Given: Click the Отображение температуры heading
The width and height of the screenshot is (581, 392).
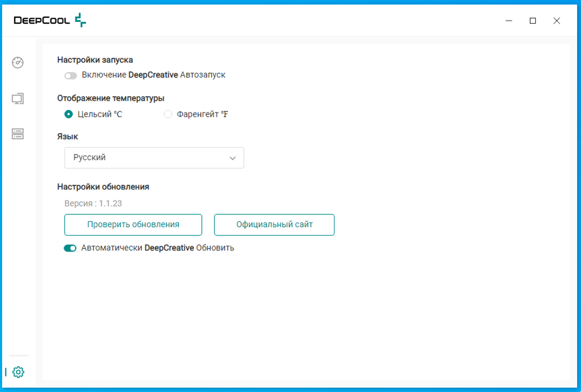Looking at the screenshot, I should coord(111,98).
